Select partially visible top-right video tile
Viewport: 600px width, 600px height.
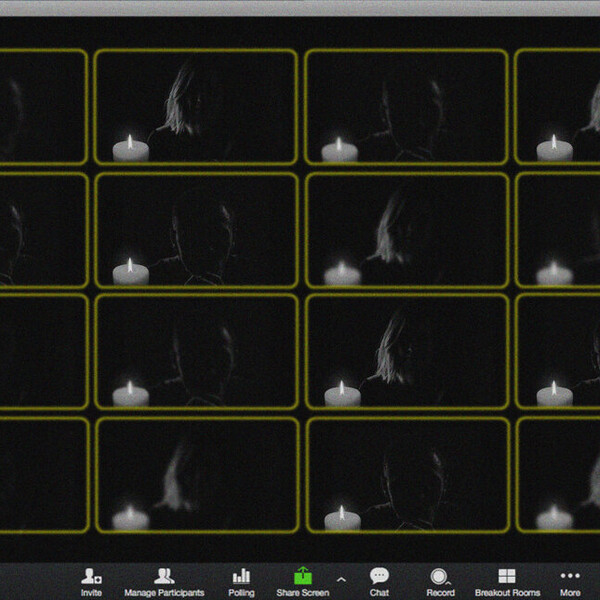coord(558,106)
